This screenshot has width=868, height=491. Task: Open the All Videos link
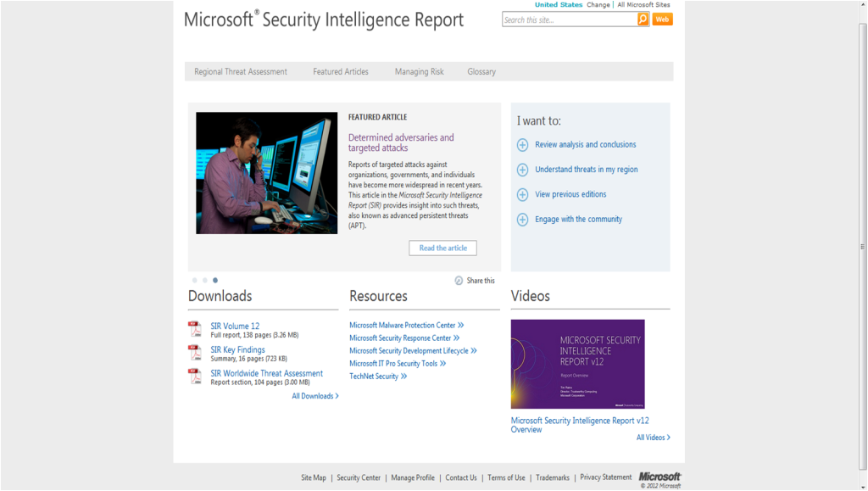[654, 438]
